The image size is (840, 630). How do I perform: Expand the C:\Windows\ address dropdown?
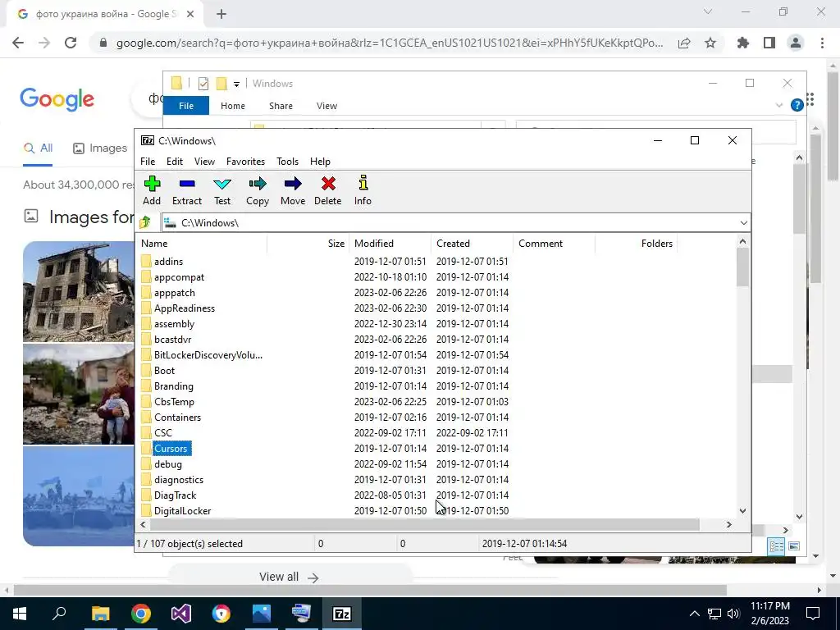click(743, 223)
